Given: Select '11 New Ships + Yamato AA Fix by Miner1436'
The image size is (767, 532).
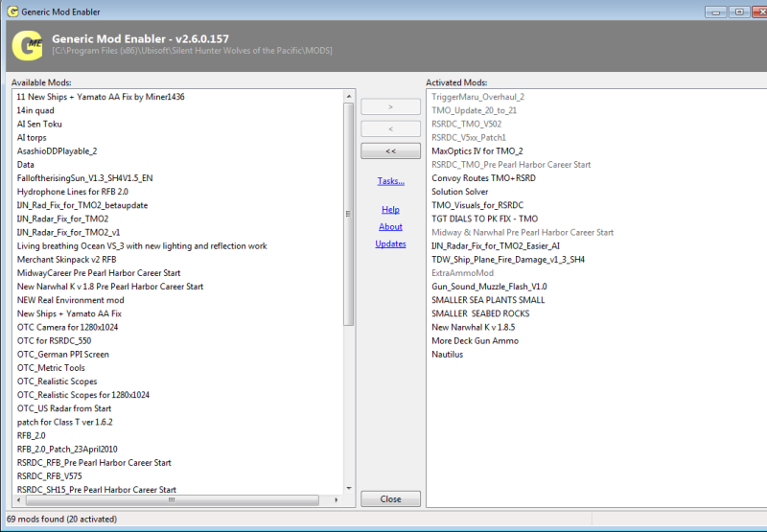Looking at the screenshot, I should pyautogui.click(x=101, y=97).
